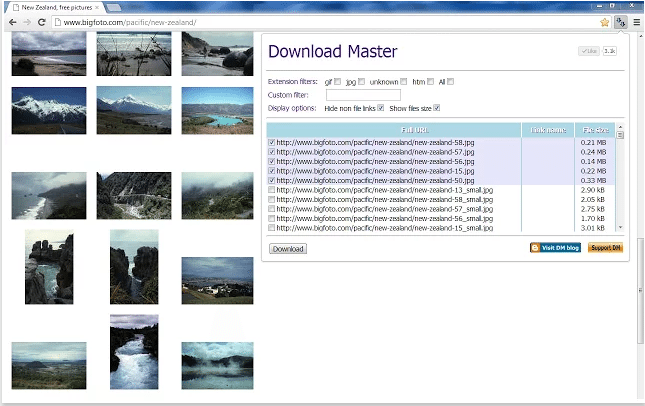Open the snowy peak above valley thumbnail
Image resolution: width=645 pixels, height=406 pixels.
point(134,110)
